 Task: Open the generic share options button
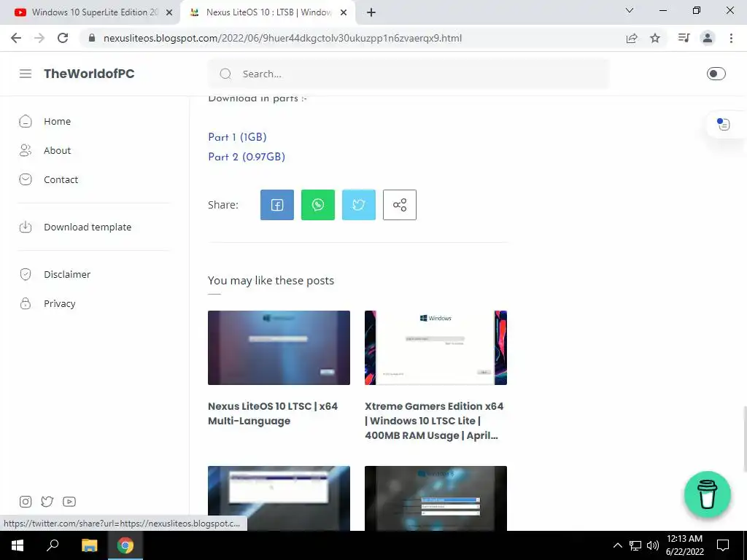(400, 205)
